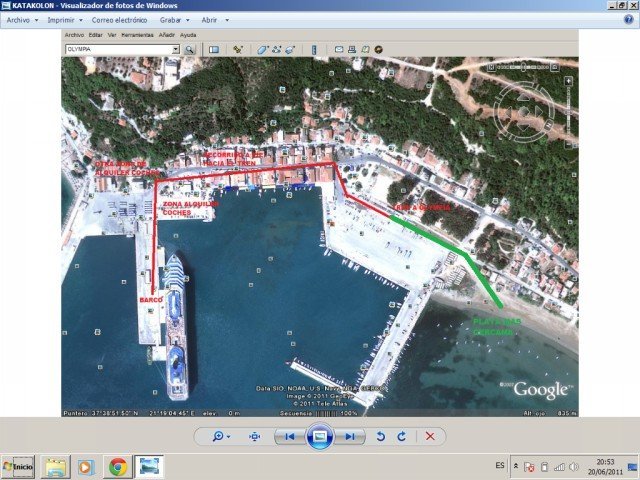Rotate the photo counterclockwise
This screenshot has height=480, width=640.
coord(380,437)
